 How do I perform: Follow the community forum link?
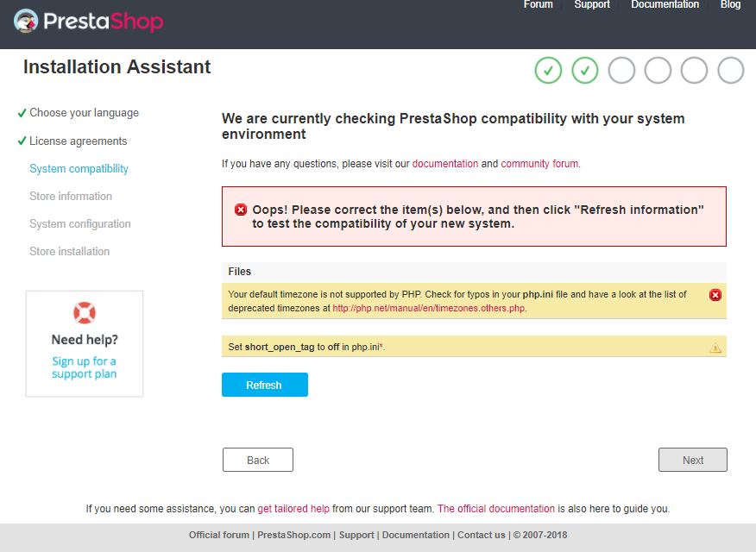(539, 164)
